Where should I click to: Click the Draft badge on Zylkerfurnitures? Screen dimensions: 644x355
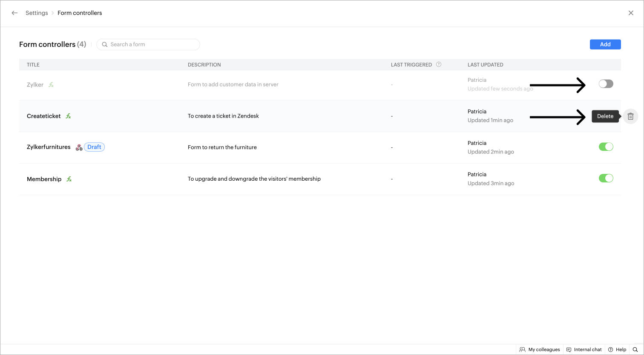coord(94,147)
